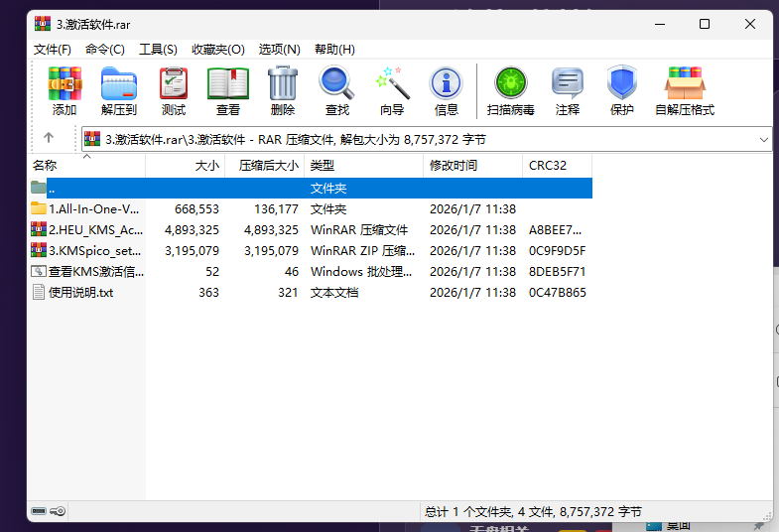Sort by 名称 column header
The height and width of the screenshot is (532, 779).
pos(87,166)
